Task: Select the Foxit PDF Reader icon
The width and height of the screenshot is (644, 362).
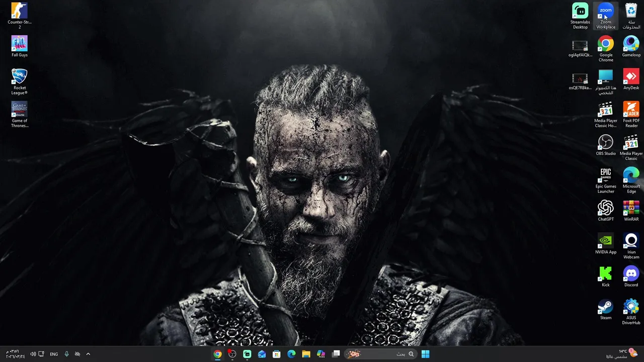Action: point(631,115)
